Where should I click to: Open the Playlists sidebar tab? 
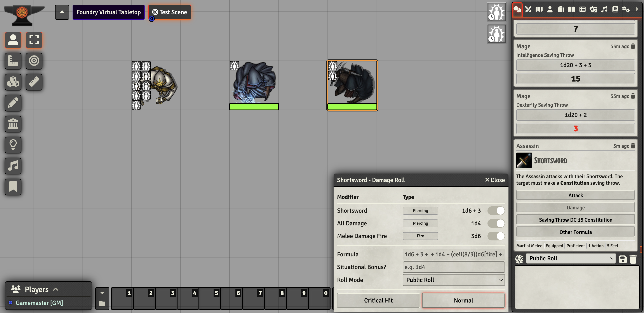pos(604,9)
